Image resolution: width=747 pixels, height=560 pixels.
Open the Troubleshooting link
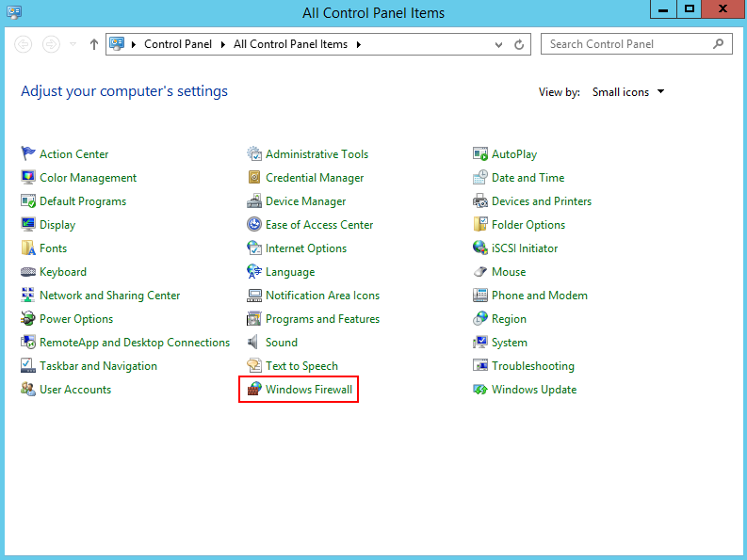[532, 366]
